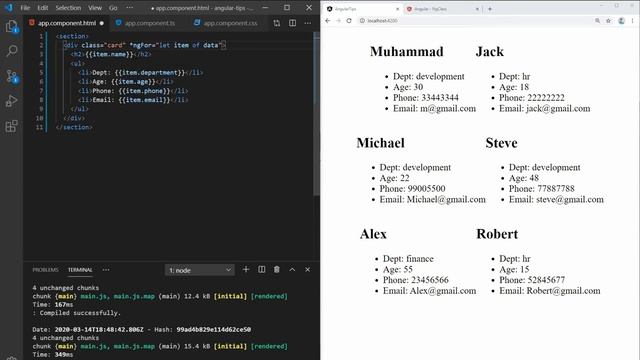Click the zoom magnifier icon in address bar
640x360 pixels.
click(598, 20)
